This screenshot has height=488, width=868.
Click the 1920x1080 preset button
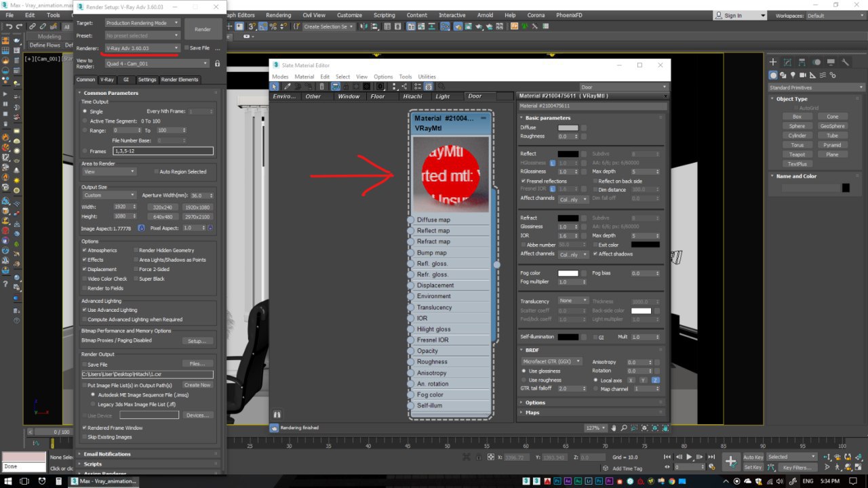coord(197,207)
